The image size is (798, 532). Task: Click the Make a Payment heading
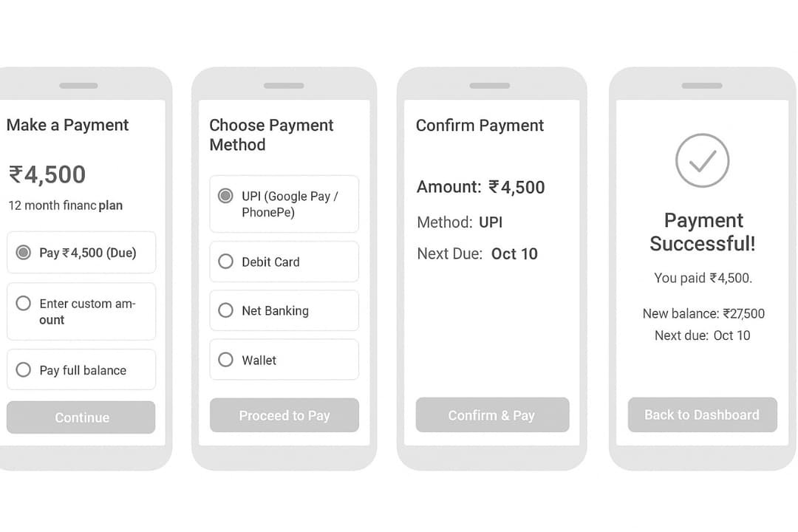[67, 125]
